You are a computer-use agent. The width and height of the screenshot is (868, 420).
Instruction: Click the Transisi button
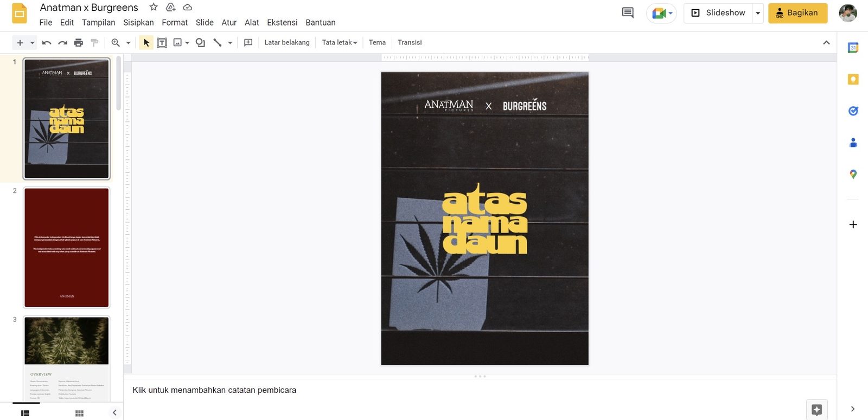(410, 42)
